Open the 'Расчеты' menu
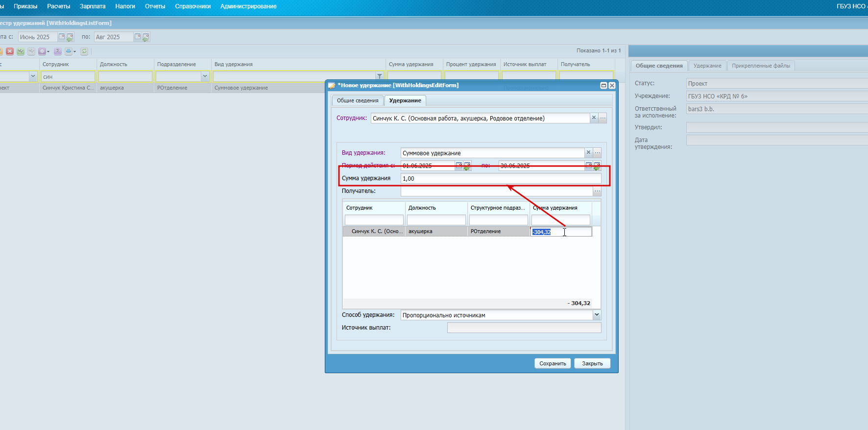Image resolution: width=868 pixels, height=430 pixels. click(x=59, y=6)
